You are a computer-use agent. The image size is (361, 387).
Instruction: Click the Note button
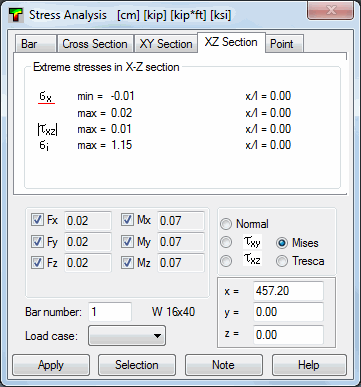tap(224, 365)
